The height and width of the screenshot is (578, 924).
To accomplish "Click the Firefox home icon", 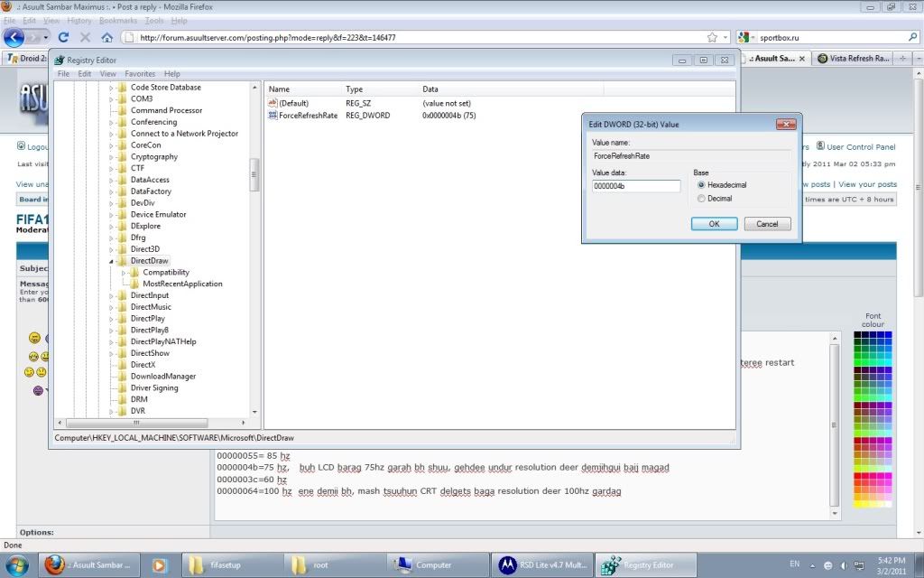I will [106, 37].
